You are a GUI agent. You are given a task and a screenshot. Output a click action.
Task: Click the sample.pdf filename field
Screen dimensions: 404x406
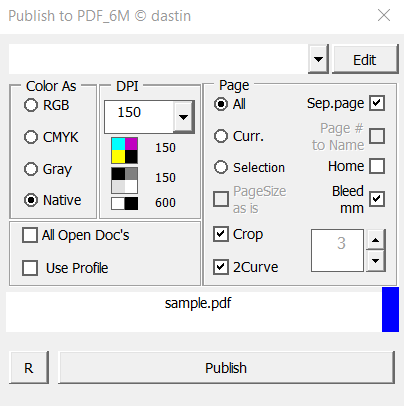194,312
